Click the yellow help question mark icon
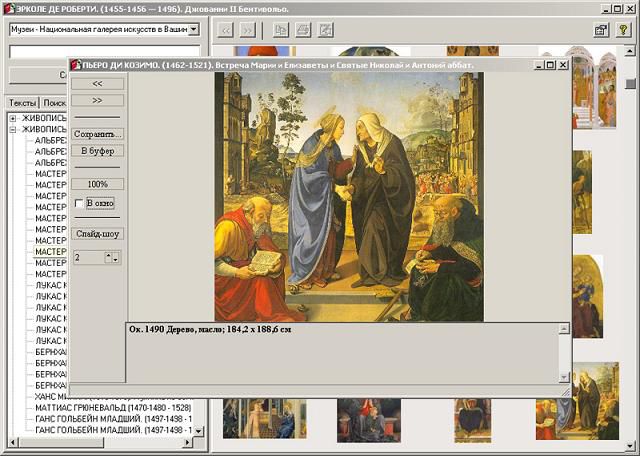 click(626, 30)
